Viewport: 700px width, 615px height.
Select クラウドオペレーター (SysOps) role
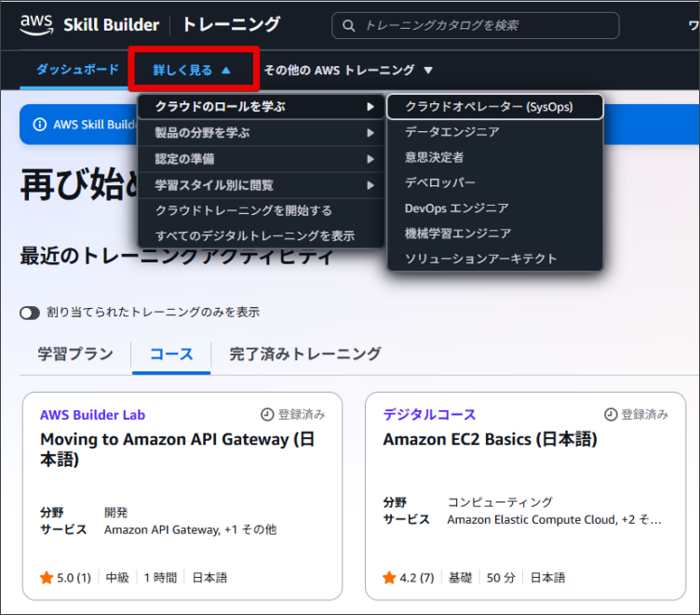[489, 107]
